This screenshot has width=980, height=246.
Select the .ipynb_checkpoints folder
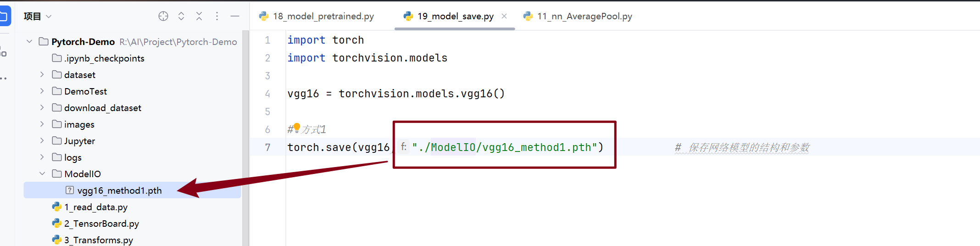click(x=104, y=58)
